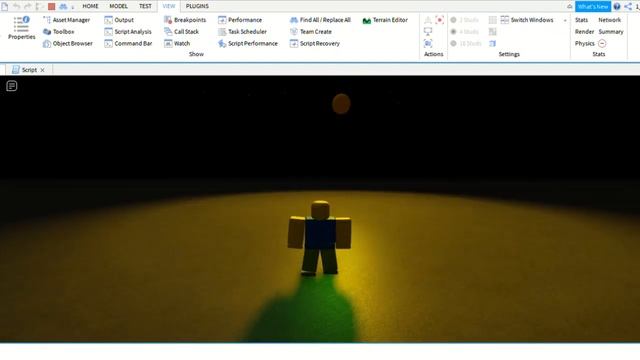Show Physics stats

[584, 43]
